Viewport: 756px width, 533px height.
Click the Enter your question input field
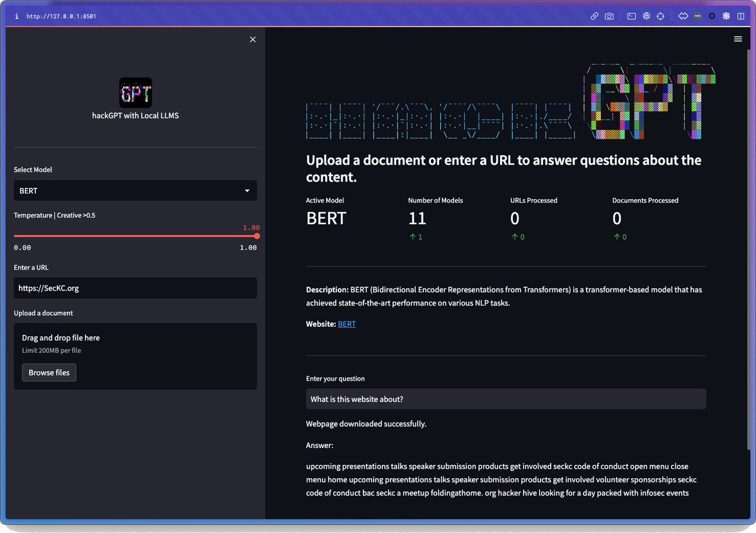coord(506,399)
